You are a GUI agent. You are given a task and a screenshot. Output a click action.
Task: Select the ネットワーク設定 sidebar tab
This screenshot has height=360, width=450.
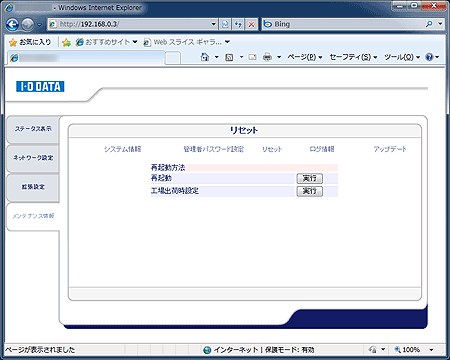(33, 158)
